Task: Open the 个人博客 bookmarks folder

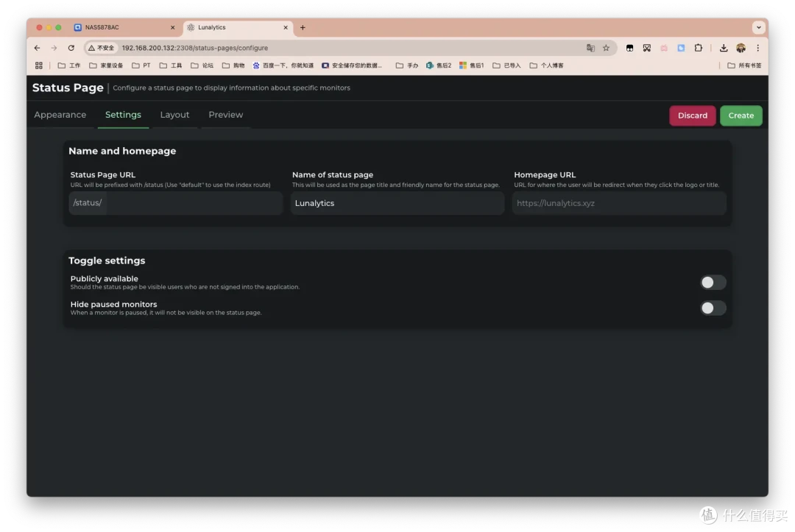Action: (546, 65)
